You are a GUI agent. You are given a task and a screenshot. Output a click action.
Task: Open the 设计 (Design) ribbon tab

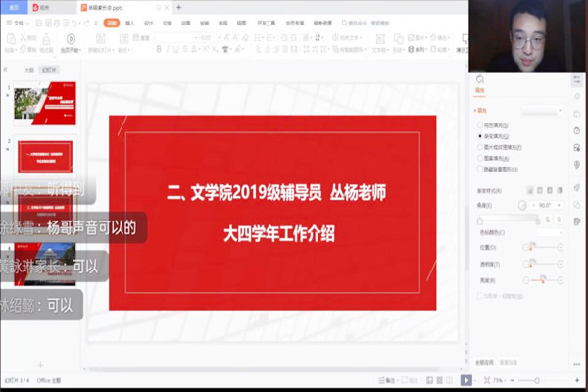pyautogui.click(x=148, y=21)
